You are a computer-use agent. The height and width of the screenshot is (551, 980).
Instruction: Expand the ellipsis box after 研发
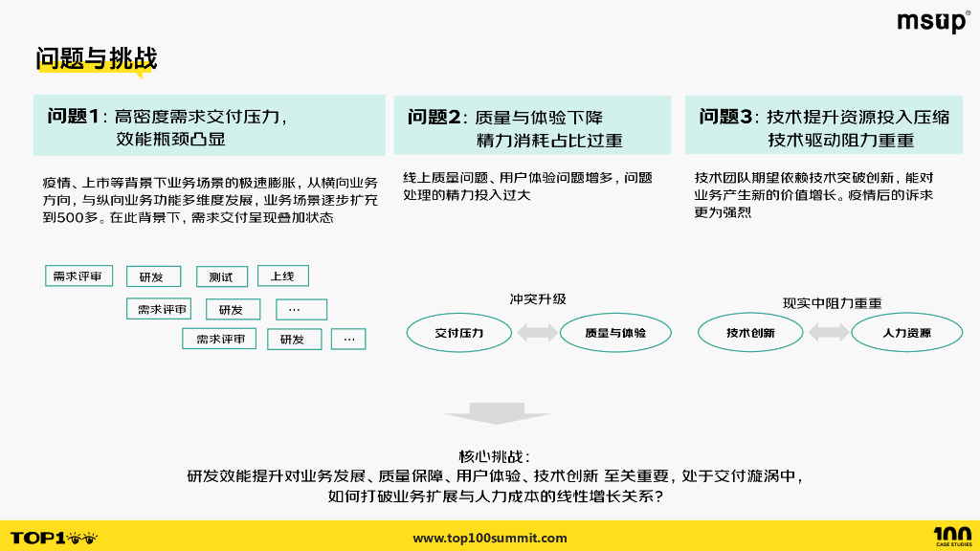(x=301, y=308)
